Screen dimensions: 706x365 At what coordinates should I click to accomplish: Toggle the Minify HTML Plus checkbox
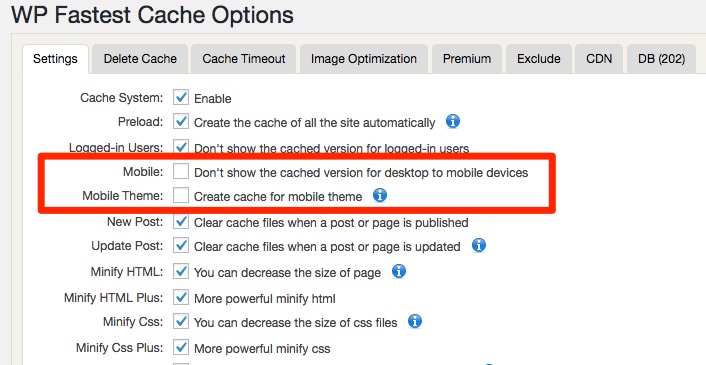coord(181,297)
